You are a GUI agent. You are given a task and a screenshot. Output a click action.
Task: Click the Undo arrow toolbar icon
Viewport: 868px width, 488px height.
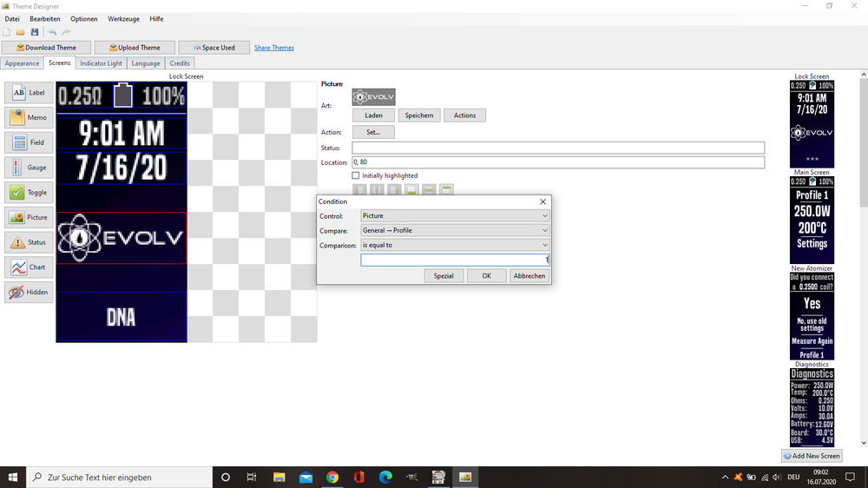(52, 32)
